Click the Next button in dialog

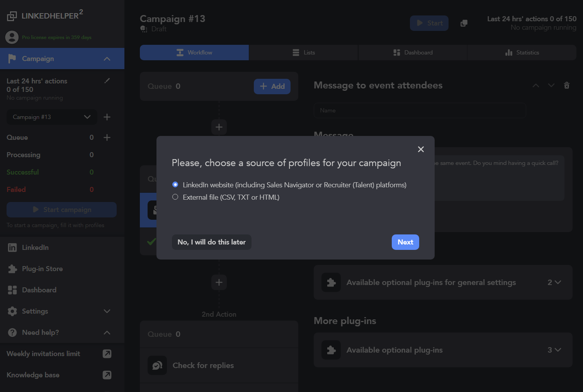405,242
